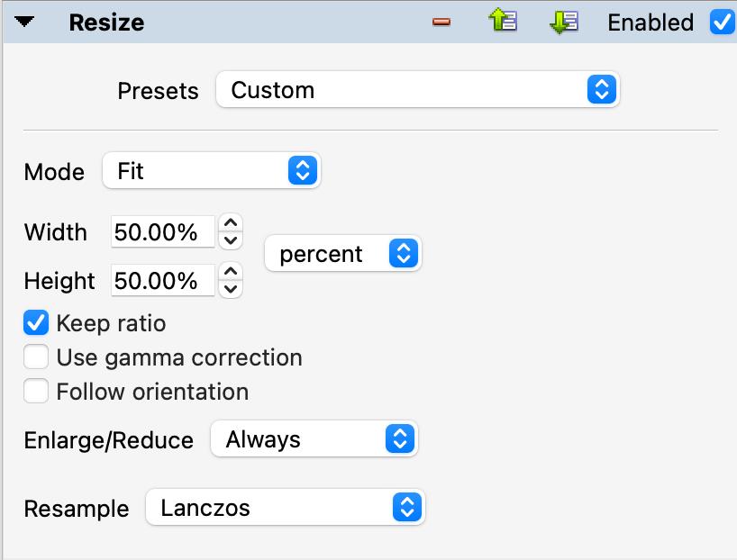Open the Presets Custom dropdown
This screenshot has height=560, width=737.
coord(418,90)
